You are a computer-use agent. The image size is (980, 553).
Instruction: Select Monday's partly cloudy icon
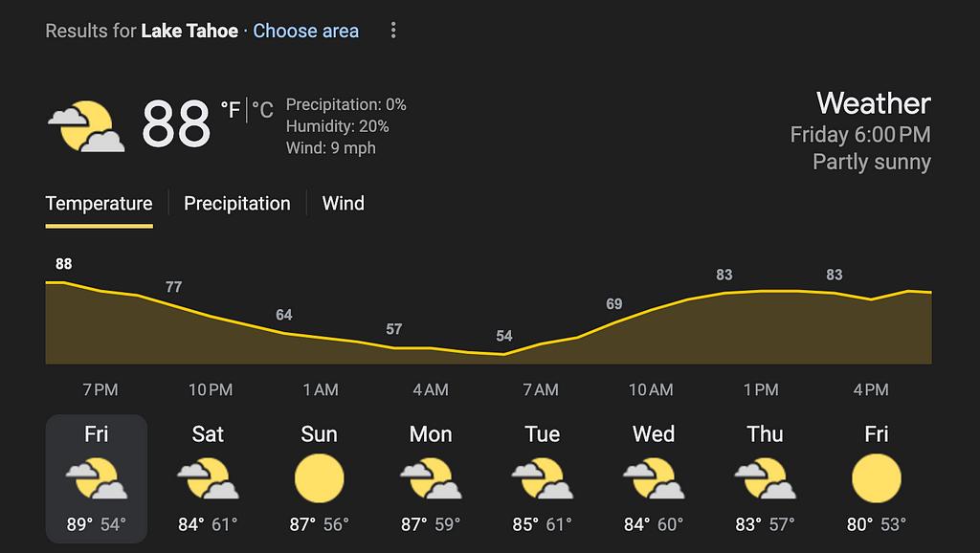coord(431,478)
